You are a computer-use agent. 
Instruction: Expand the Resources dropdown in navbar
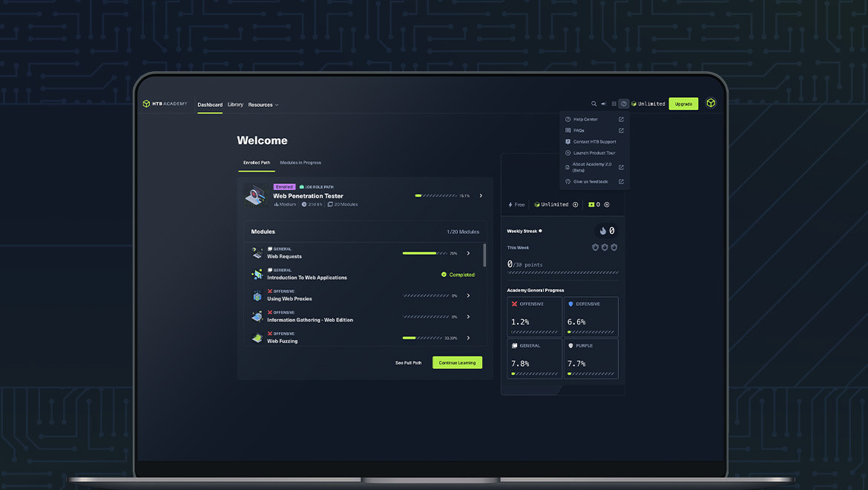point(263,105)
